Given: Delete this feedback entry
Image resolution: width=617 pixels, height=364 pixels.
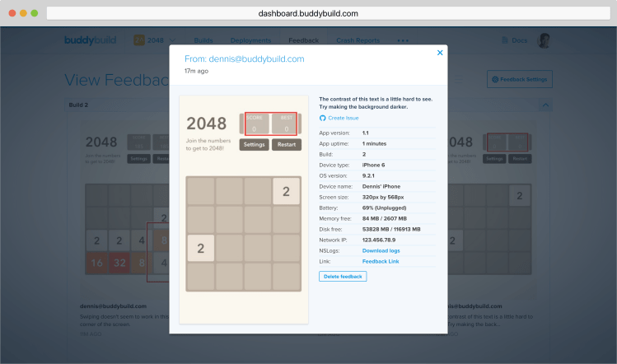Looking at the screenshot, I should coord(343,276).
